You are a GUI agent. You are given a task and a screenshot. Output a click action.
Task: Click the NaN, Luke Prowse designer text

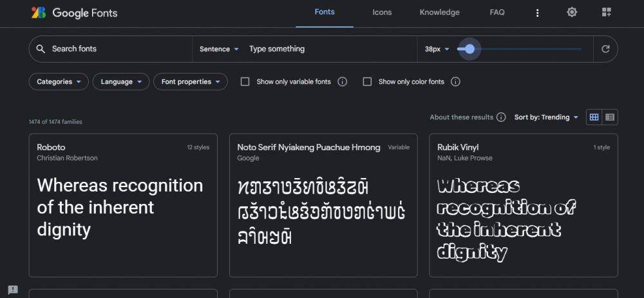[x=465, y=158]
